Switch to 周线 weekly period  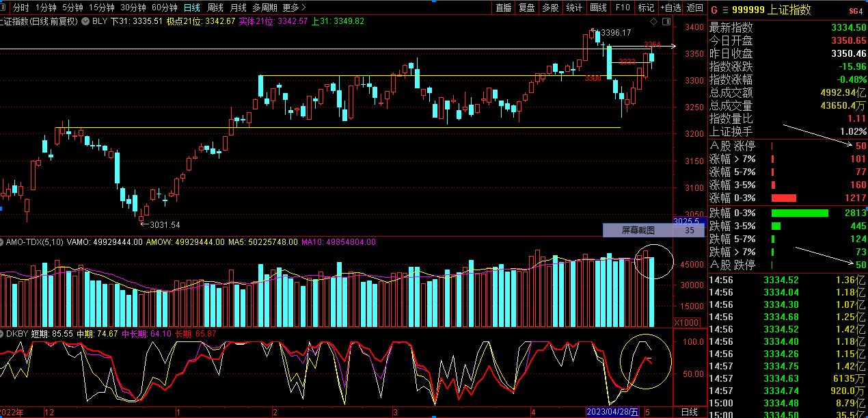tap(215, 8)
